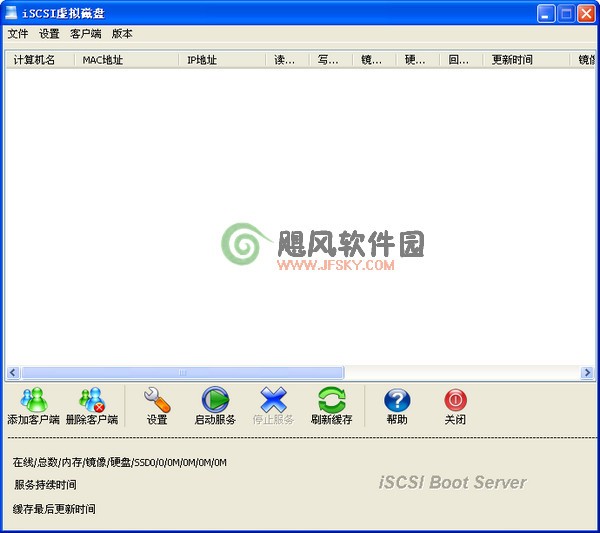
Task: Click the 更新时间 column header
Action: tap(526, 60)
